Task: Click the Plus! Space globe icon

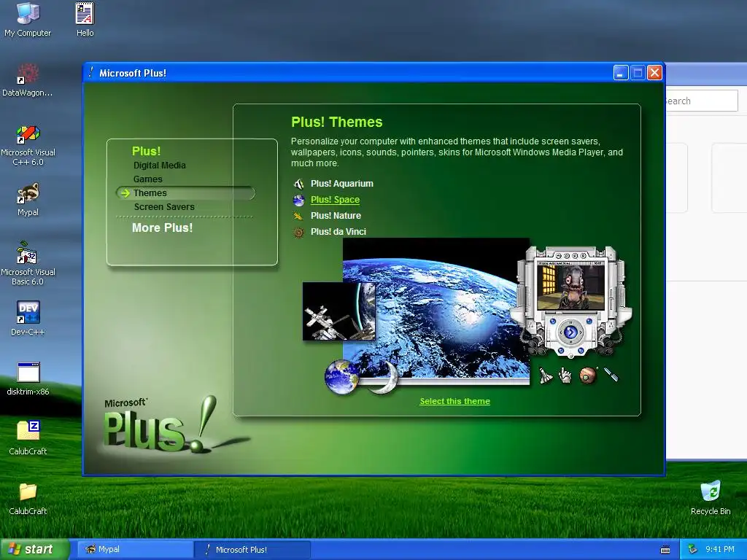Action: pos(298,200)
